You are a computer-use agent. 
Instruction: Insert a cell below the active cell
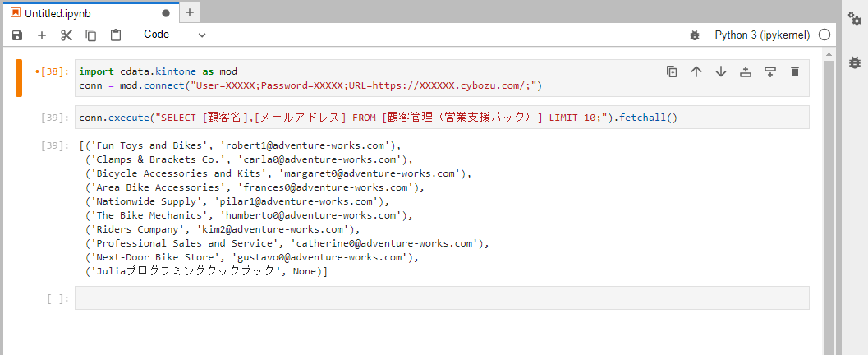pos(770,71)
